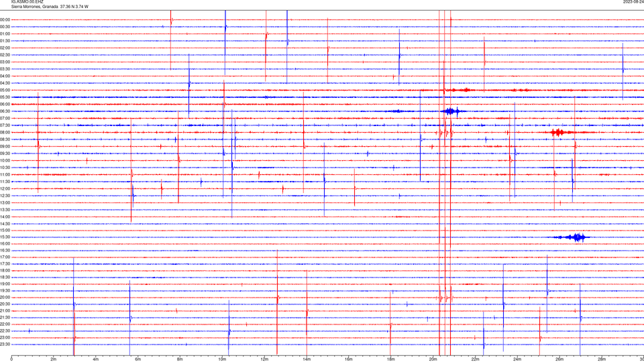
Task: Select the 08:30 time row label
Action: tap(5, 139)
